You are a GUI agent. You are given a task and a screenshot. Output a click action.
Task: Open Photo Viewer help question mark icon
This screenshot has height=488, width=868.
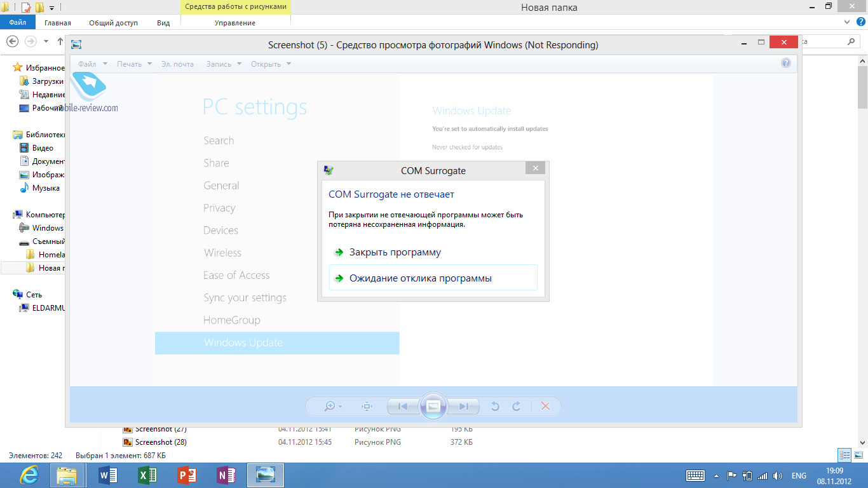click(786, 63)
